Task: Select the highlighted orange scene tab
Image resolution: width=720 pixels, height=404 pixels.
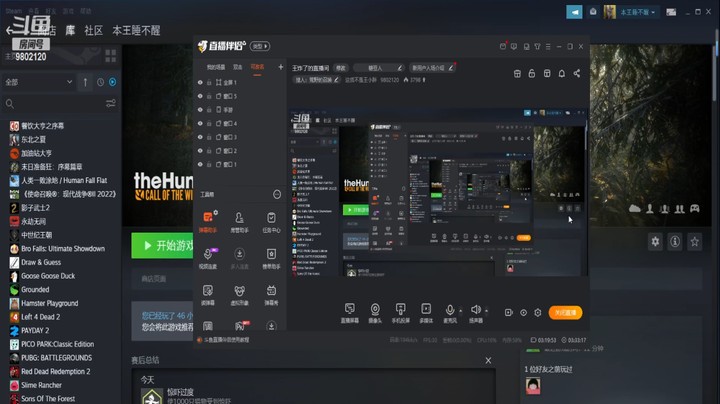Action: coord(257,67)
